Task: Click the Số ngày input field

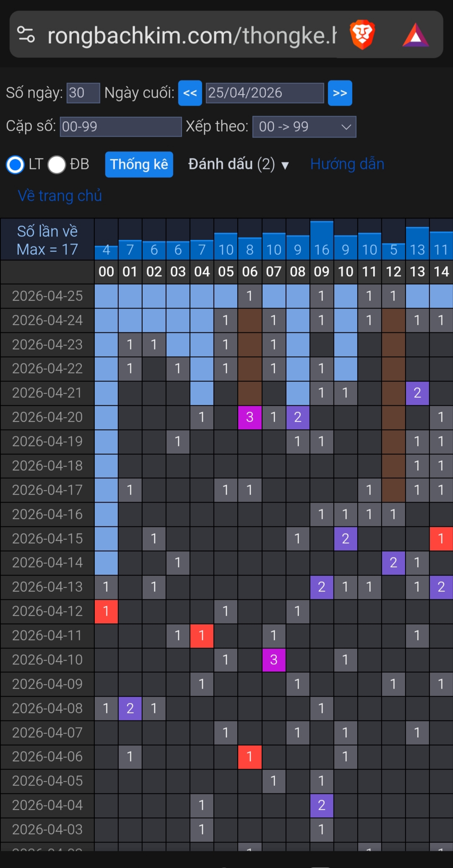Action: point(83,93)
